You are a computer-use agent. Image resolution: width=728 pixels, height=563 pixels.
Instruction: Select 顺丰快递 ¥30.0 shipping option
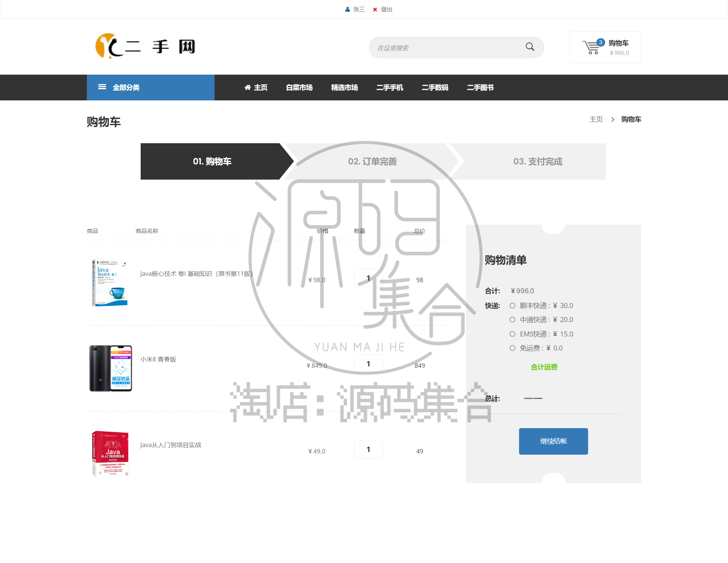(x=512, y=306)
